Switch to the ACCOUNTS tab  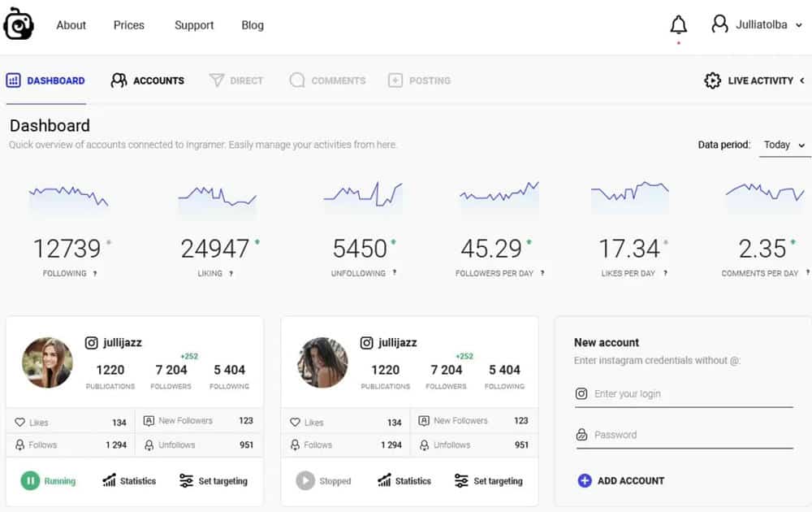pyautogui.click(x=148, y=80)
